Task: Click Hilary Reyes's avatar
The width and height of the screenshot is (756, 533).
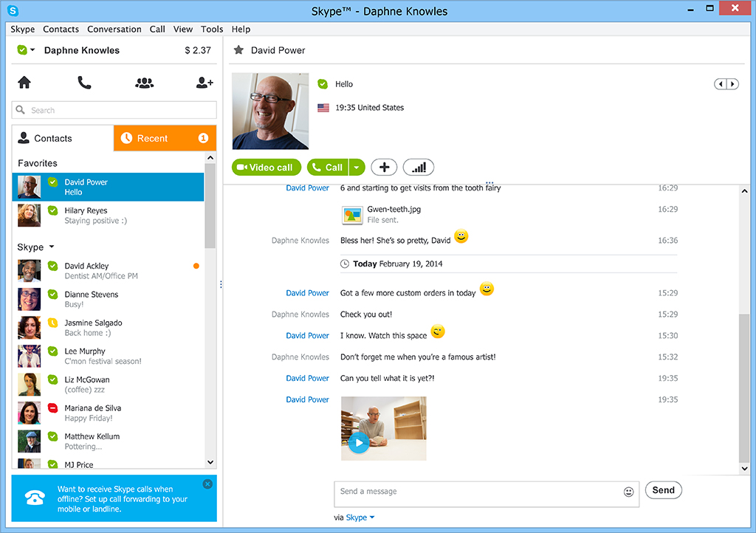Action: [x=30, y=216]
